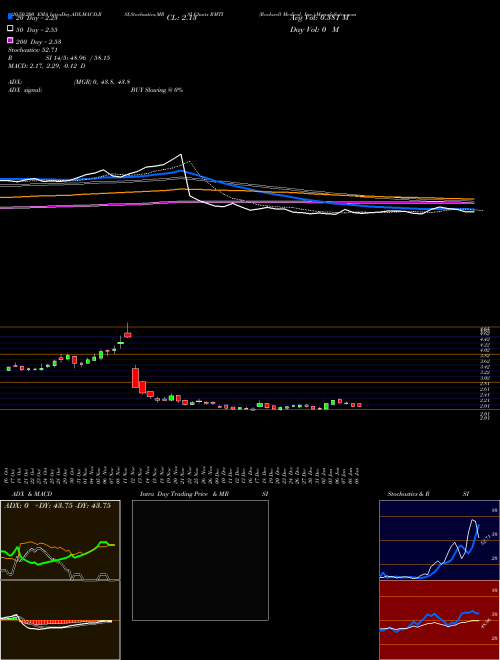Select the '20 Day - 2.23' legend text
The image size is (500, 660).
[x=37, y=18]
